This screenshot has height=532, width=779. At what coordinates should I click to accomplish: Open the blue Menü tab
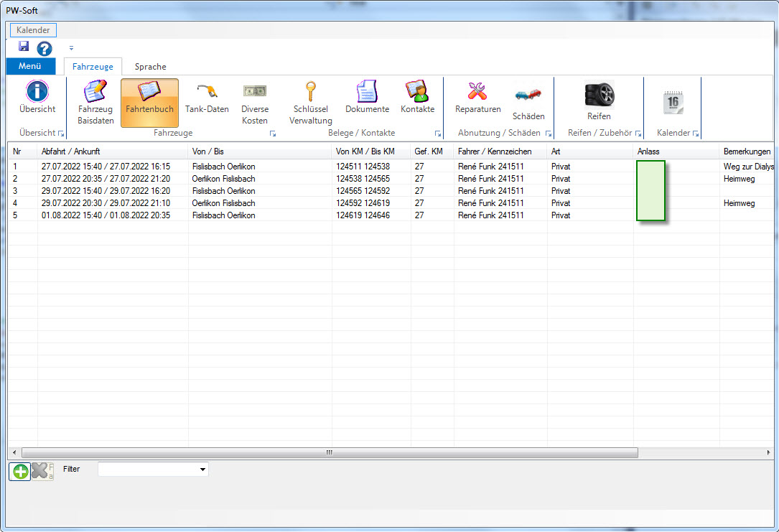[x=30, y=67]
